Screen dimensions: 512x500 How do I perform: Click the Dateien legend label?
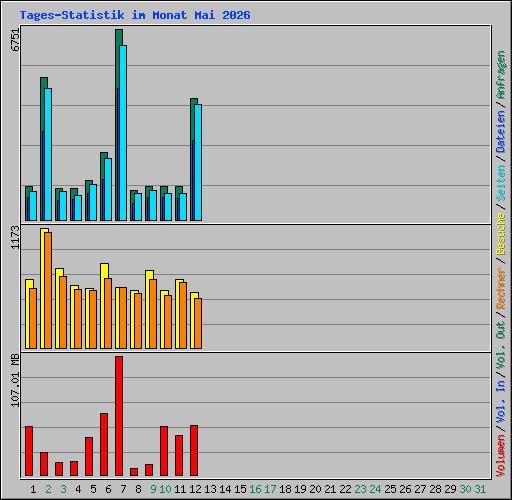tap(500, 131)
